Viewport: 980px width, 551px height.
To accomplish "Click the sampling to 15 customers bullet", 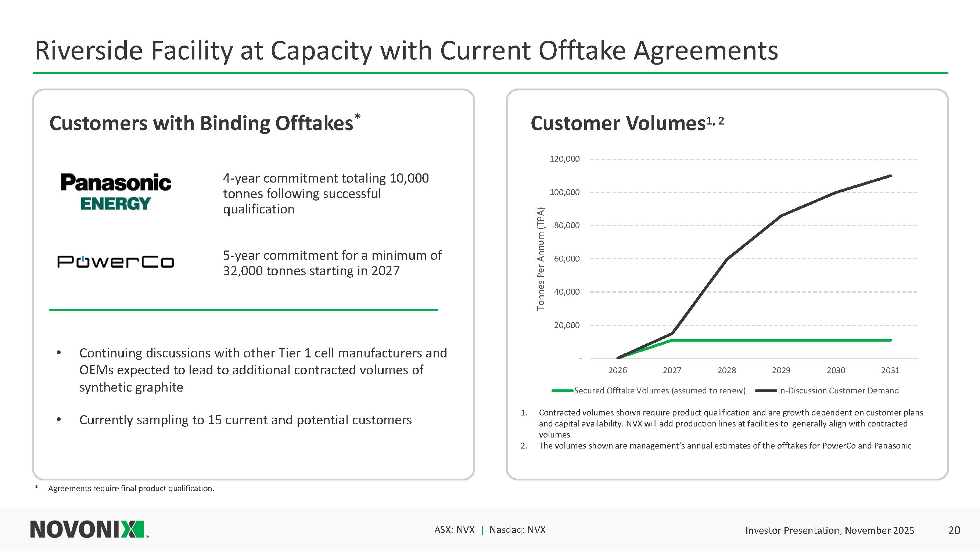I will pos(245,420).
